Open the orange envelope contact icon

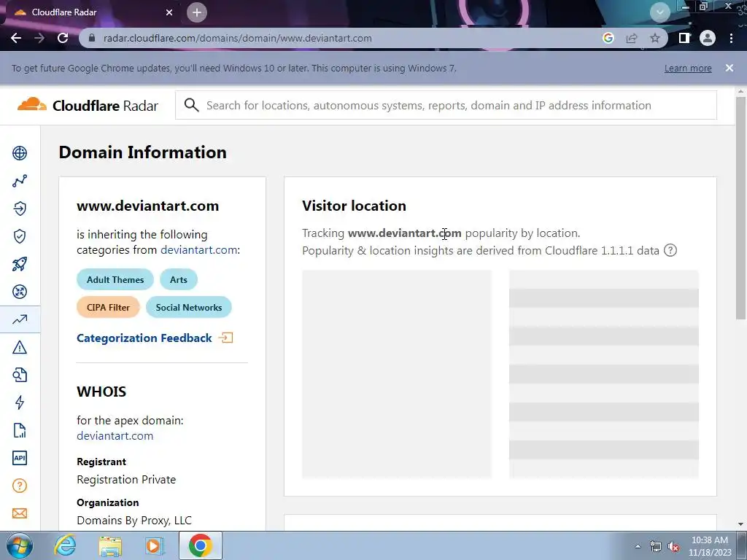click(x=20, y=513)
